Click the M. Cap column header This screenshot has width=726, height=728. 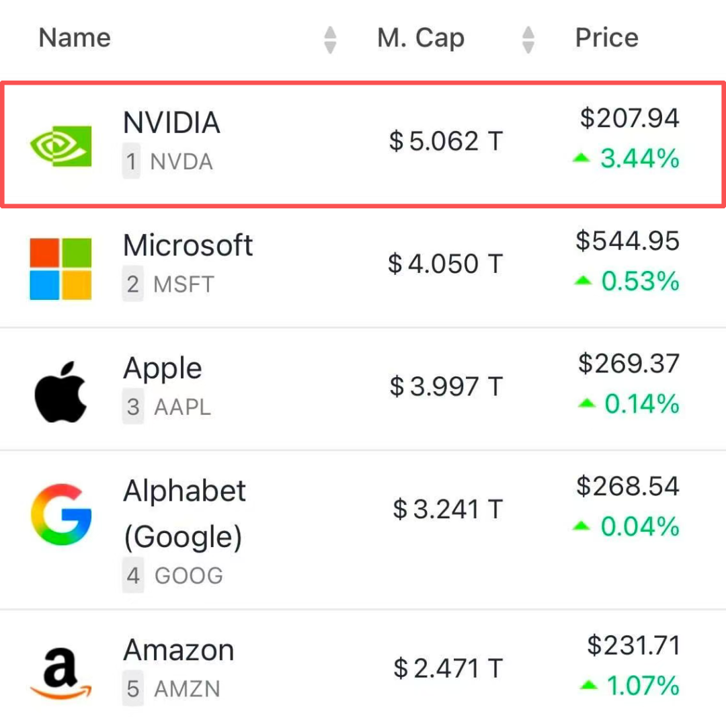tap(421, 38)
